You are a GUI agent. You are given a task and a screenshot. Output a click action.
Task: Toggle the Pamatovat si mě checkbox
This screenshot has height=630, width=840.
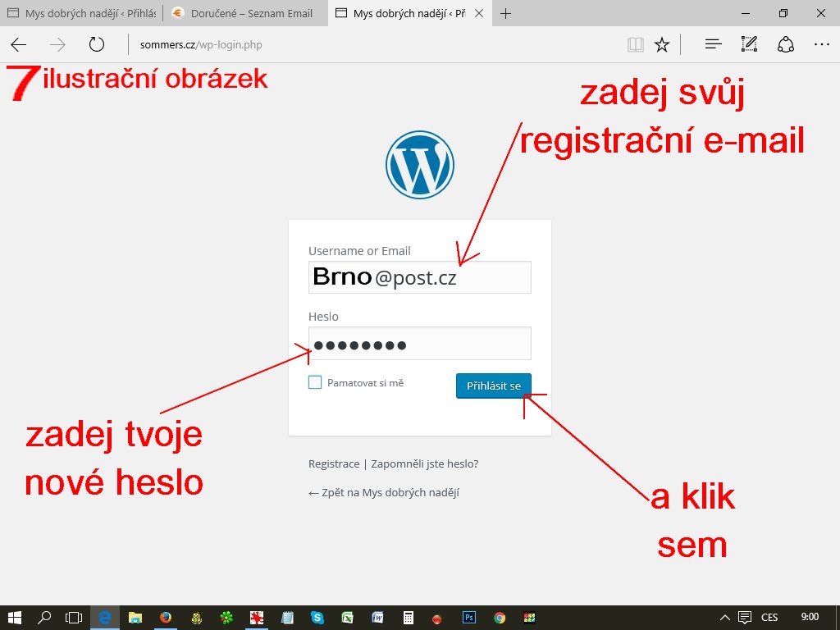point(315,382)
